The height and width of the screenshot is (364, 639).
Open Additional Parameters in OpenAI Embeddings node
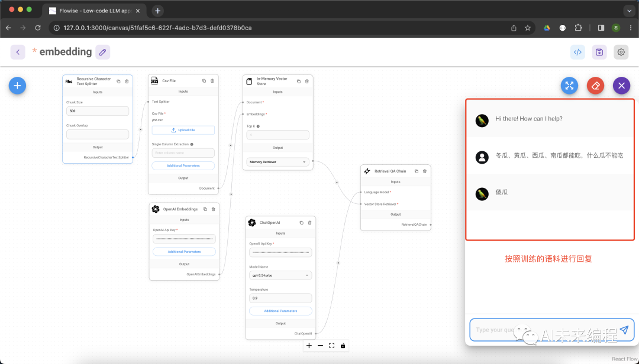coord(184,252)
